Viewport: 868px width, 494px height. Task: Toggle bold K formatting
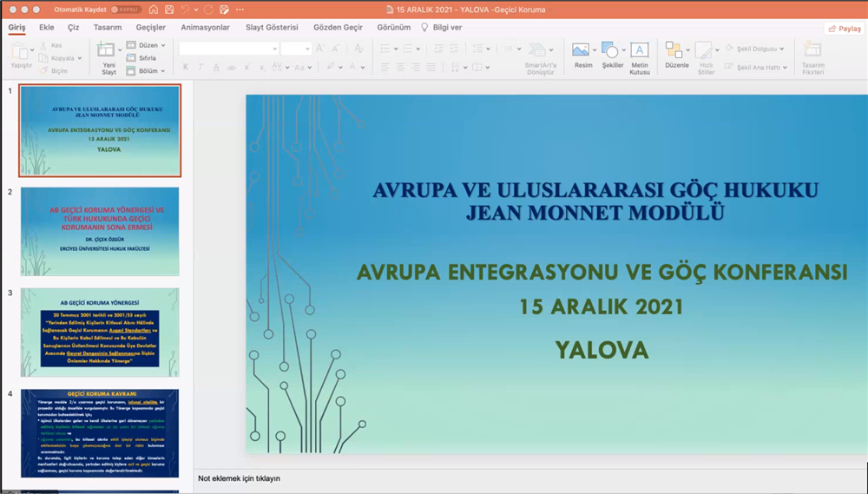pyautogui.click(x=186, y=67)
